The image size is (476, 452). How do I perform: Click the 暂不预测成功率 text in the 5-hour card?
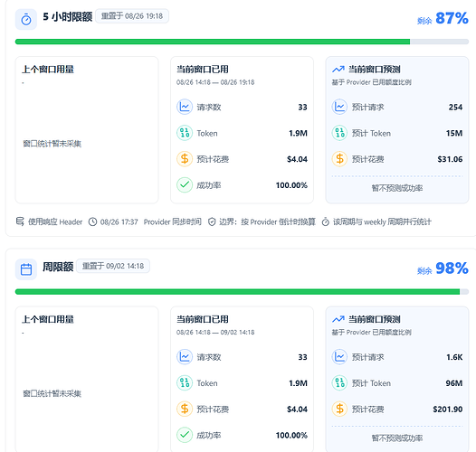pos(397,188)
